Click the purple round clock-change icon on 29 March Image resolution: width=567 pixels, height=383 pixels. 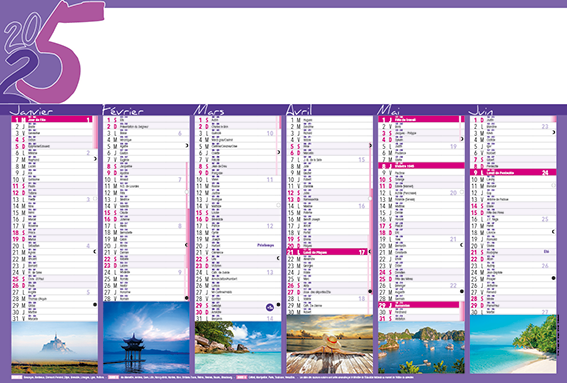tap(270, 307)
